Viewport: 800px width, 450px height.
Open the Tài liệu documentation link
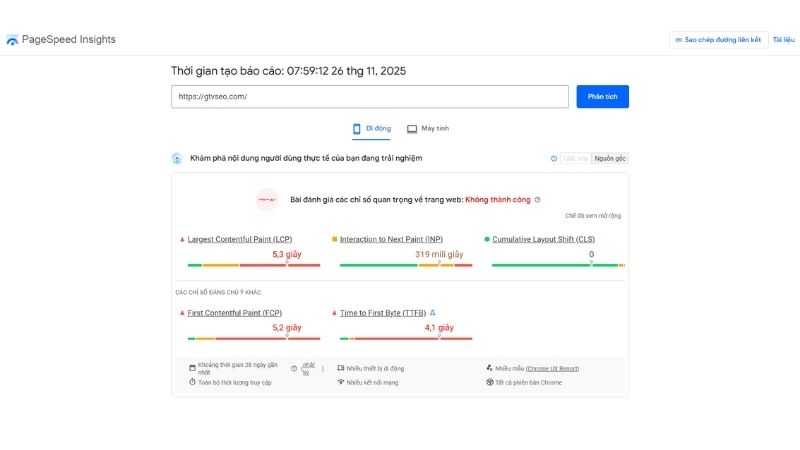[783, 40]
